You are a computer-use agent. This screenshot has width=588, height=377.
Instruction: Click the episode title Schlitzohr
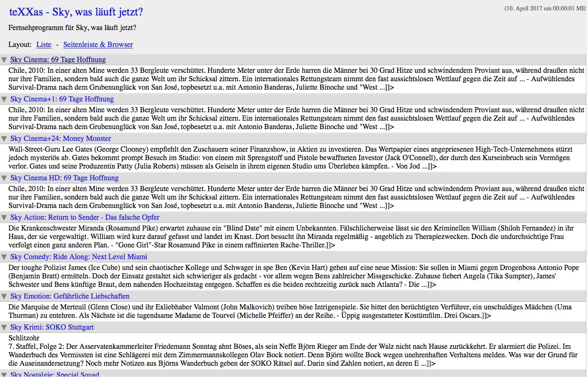coord(24,338)
